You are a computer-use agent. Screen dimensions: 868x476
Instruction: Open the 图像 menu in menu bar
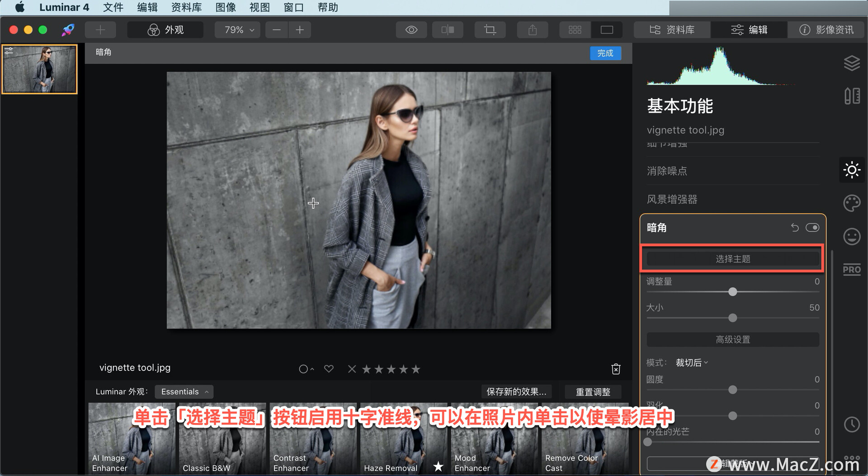tap(226, 7)
